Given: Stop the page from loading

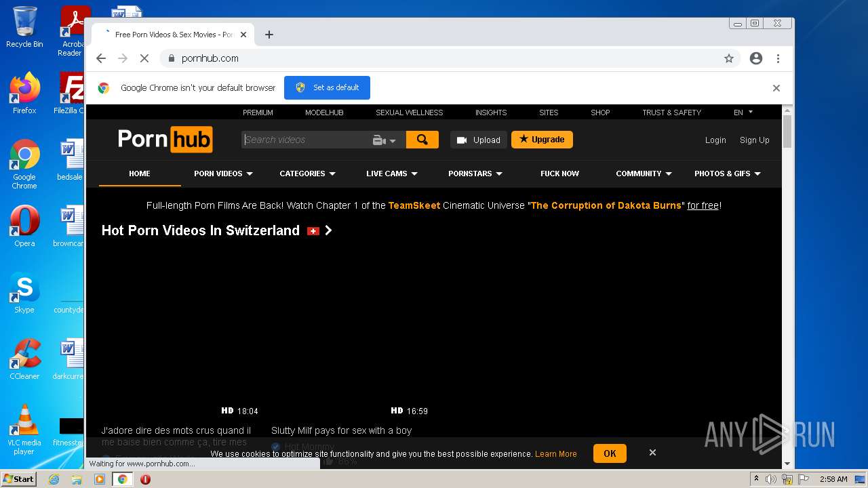Looking at the screenshot, I should (144, 58).
